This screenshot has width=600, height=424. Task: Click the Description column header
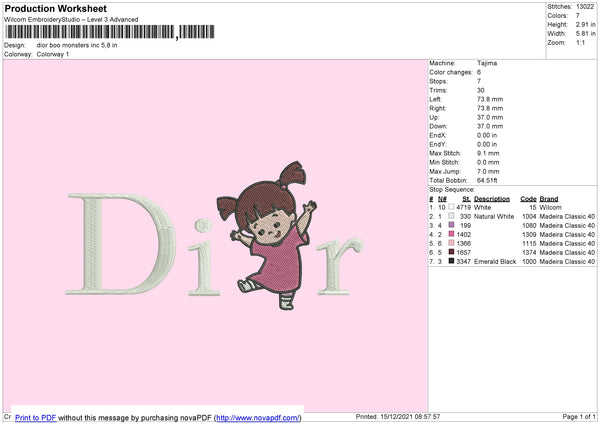tap(492, 199)
